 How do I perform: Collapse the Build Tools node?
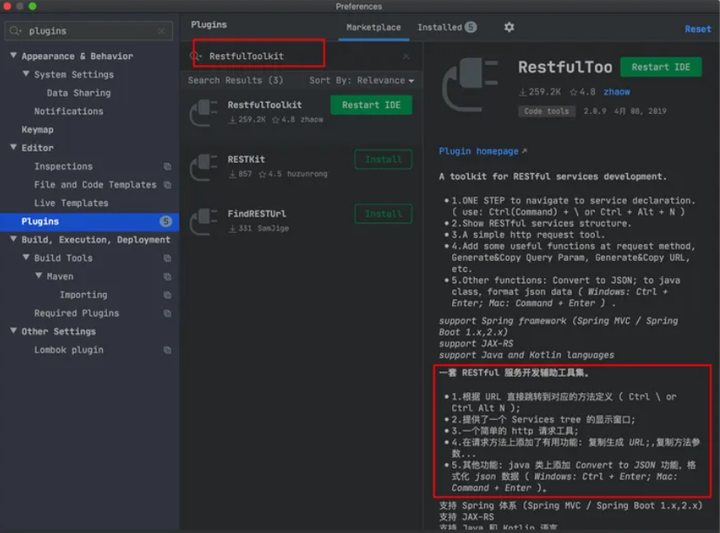pyautogui.click(x=26, y=258)
